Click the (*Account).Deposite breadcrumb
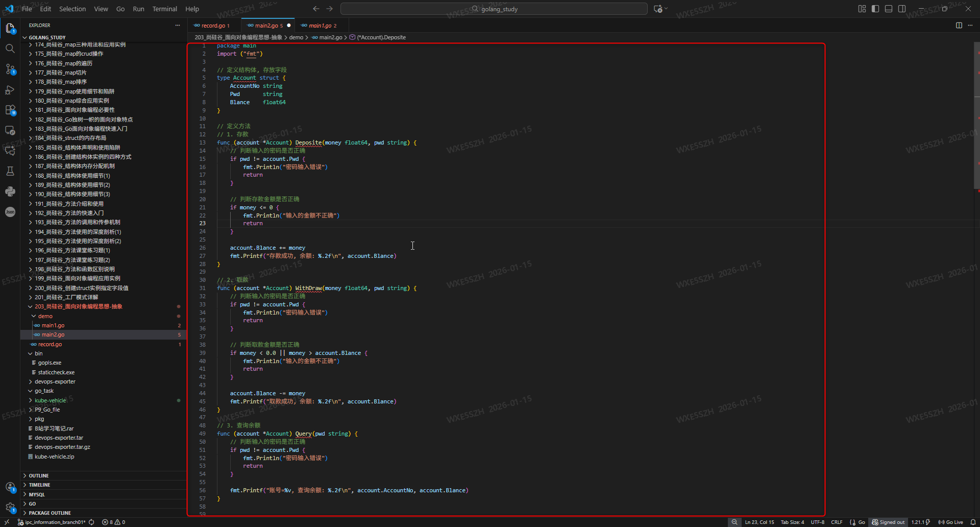Screen dimensions: 980x527 (378, 37)
